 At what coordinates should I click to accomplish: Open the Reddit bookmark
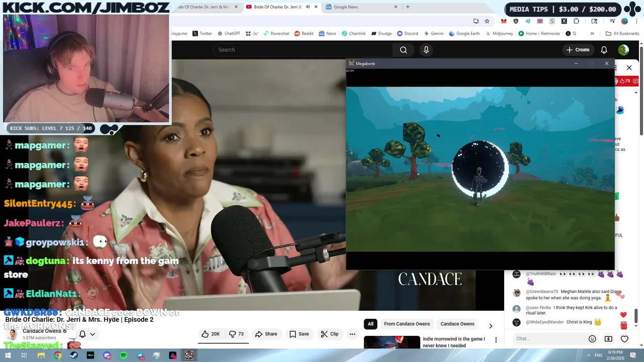coord(304,34)
